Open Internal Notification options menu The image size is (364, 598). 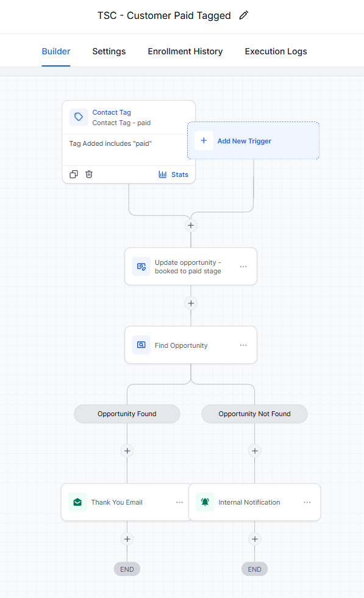click(307, 502)
